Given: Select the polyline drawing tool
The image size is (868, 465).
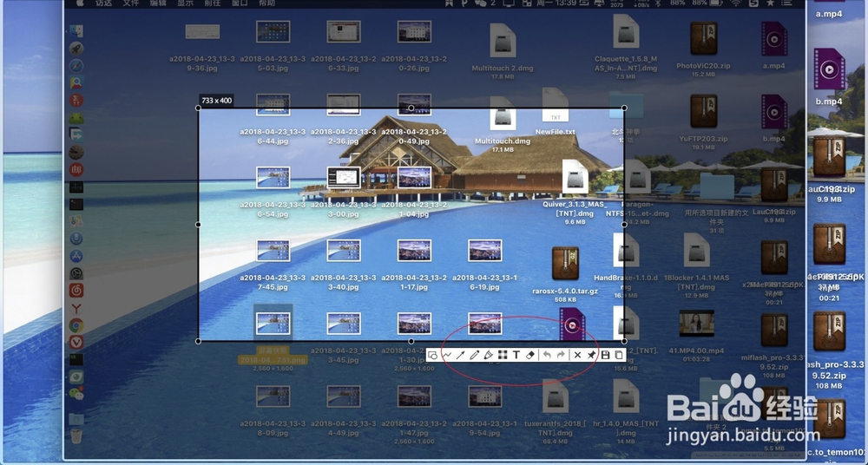Looking at the screenshot, I should (447, 356).
